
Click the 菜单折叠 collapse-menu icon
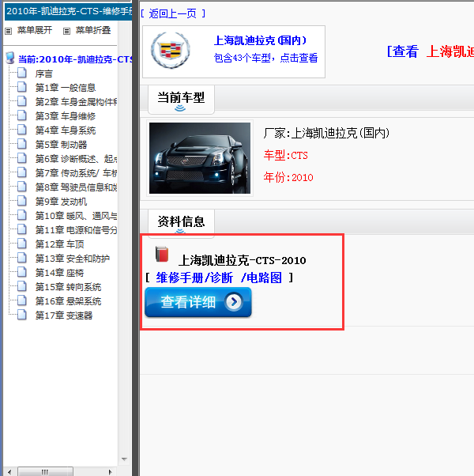tap(66, 31)
